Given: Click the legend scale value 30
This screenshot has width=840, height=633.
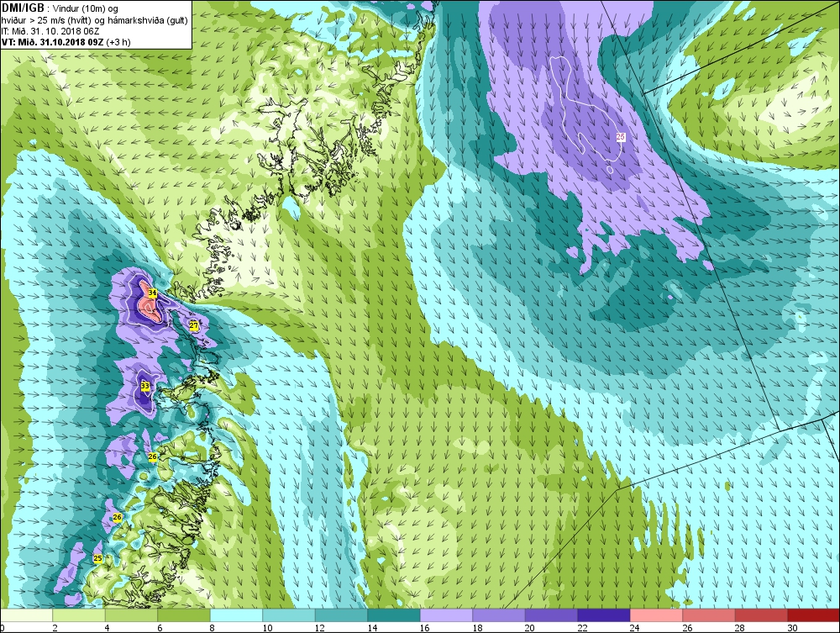Looking at the screenshot, I should (x=792, y=628).
